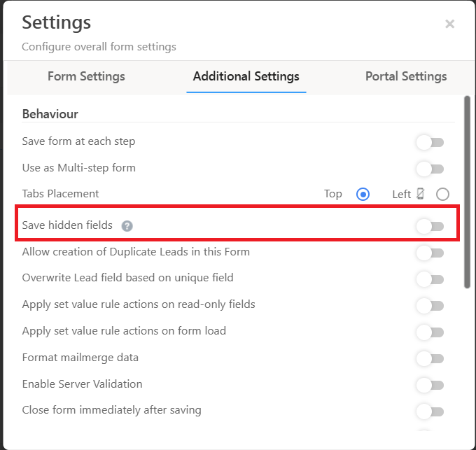Viewport: 476px width, 450px height.
Task: Toggle Overwrite Lead field based on unique field
Action: pyautogui.click(x=430, y=279)
